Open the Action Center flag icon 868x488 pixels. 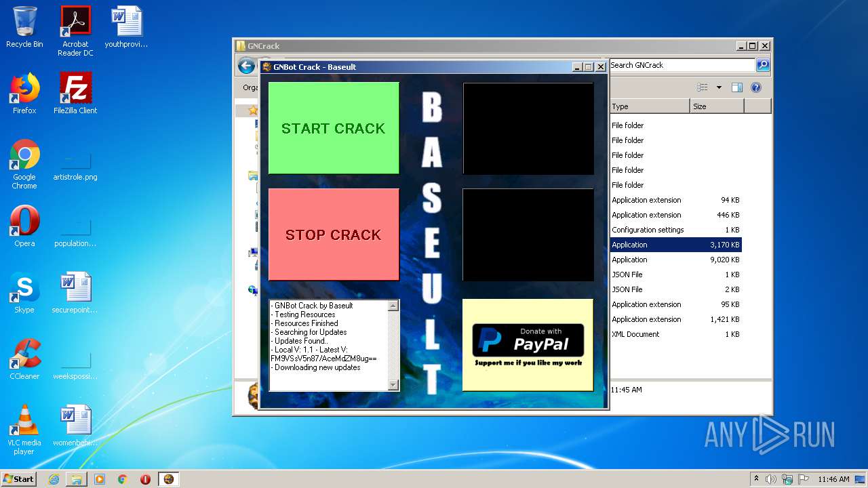pyautogui.click(x=804, y=479)
